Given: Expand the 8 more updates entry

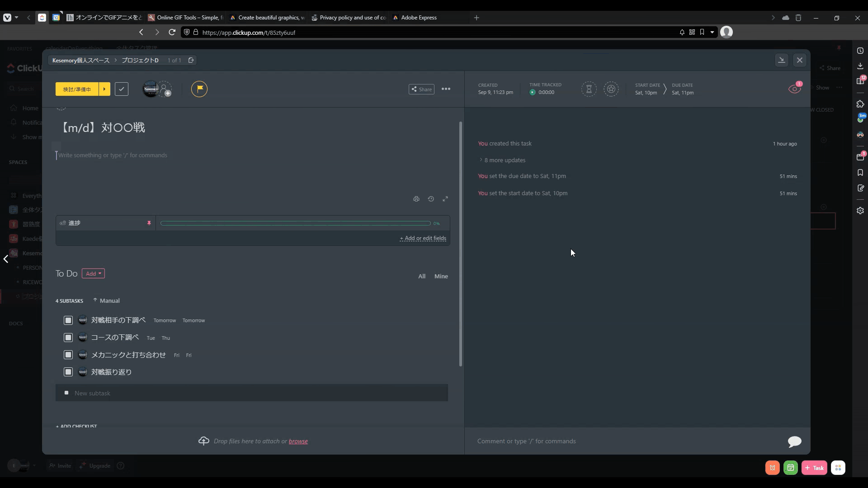Looking at the screenshot, I should click(x=505, y=160).
